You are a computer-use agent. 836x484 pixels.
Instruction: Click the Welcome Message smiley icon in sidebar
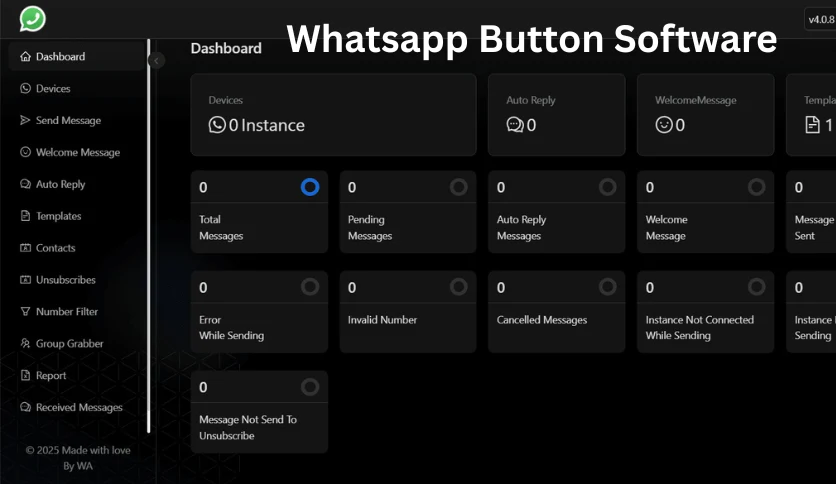[x=26, y=153]
